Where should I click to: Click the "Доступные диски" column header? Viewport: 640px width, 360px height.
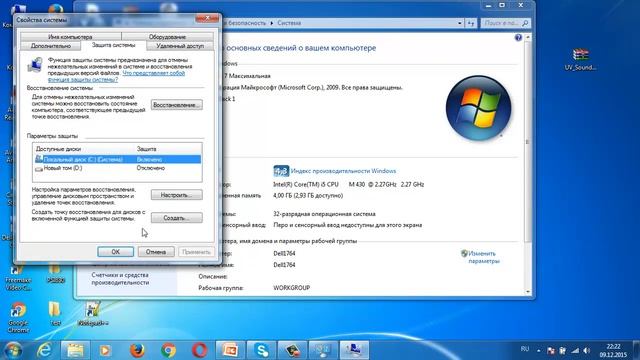(x=58, y=149)
